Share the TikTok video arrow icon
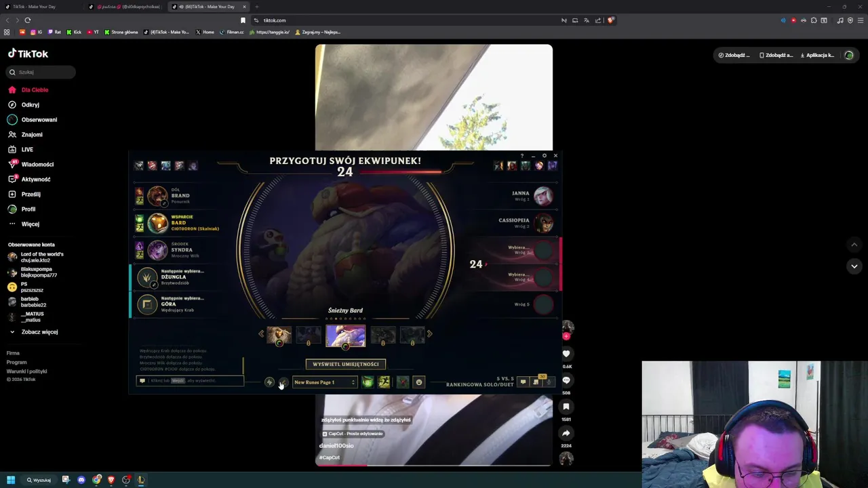This screenshot has height=488, width=868. click(x=566, y=433)
